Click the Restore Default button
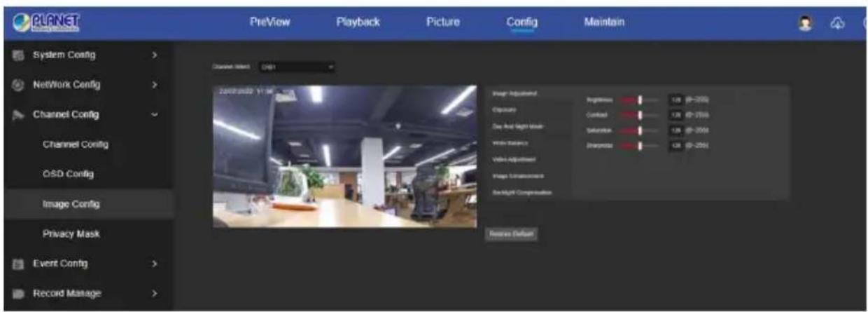Image resolution: width=868 pixels, height=312 pixels. [x=511, y=234]
